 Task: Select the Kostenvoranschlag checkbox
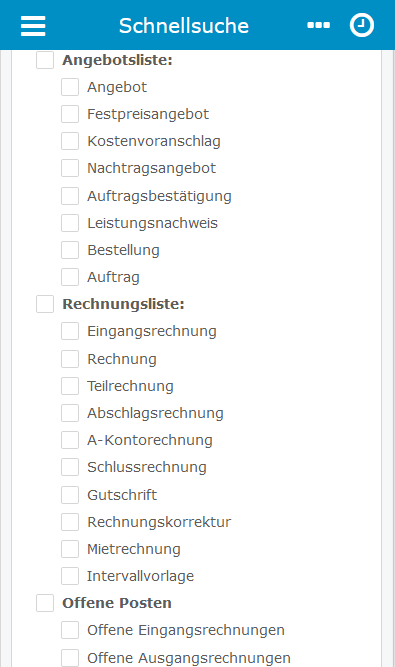click(x=70, y=141)
